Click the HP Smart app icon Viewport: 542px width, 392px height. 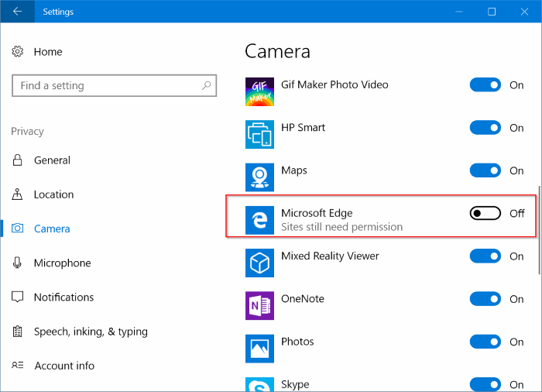click(x=259, y=134)
